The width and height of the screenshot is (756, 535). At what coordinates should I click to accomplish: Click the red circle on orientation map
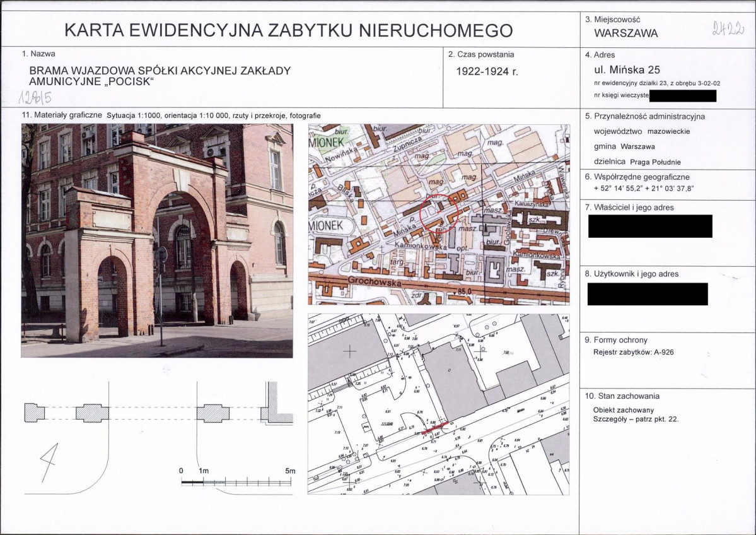pyautogui.click(x=439, y=213)
